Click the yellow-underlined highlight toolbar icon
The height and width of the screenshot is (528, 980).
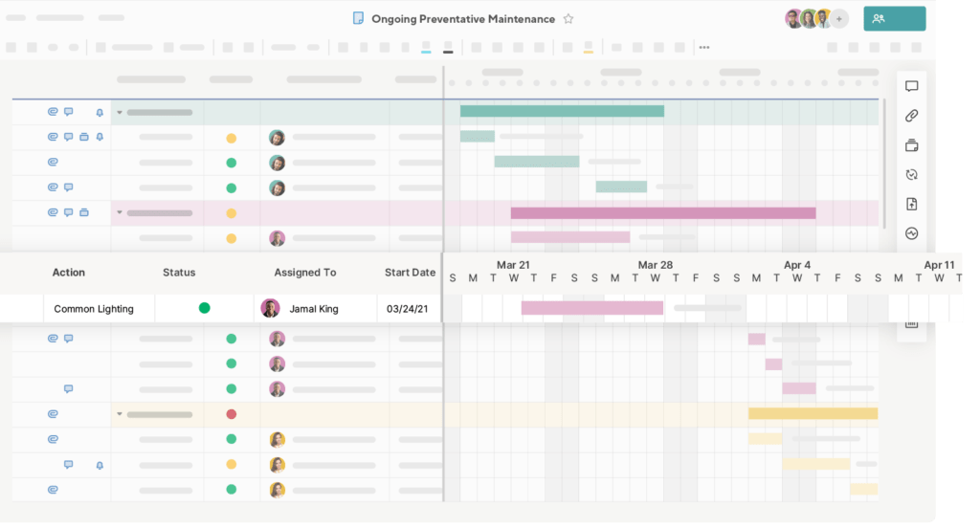tap(589, 48)
